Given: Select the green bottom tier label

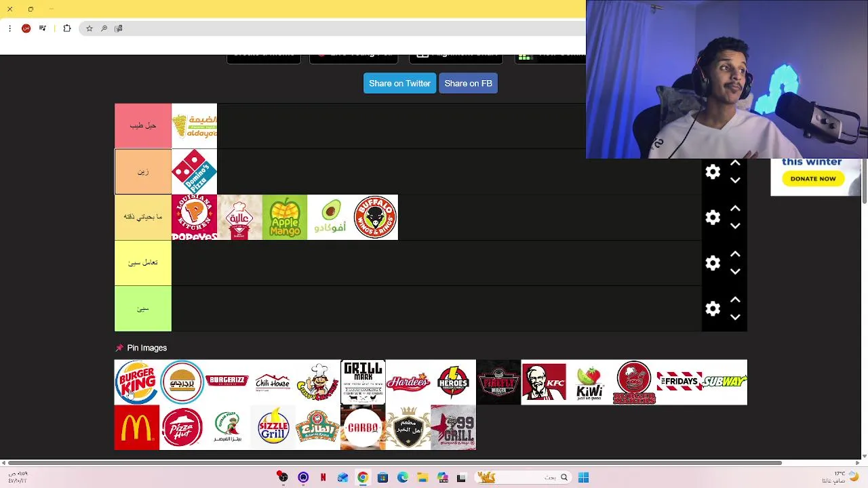Looking at the screenshot, I should point(143,308).
